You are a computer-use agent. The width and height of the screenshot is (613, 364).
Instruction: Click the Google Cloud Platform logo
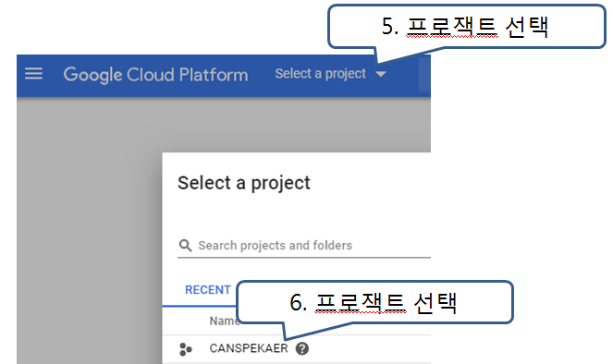coord(155,75)
